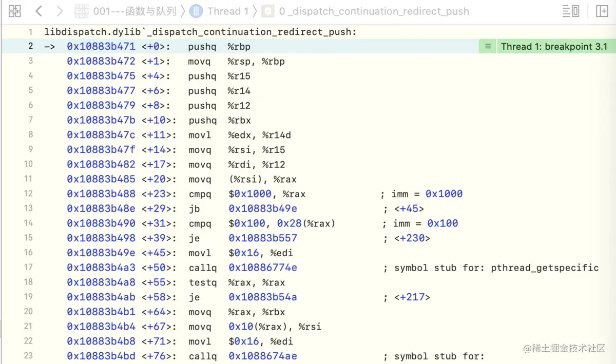Open the editor options lines icon

571,11
